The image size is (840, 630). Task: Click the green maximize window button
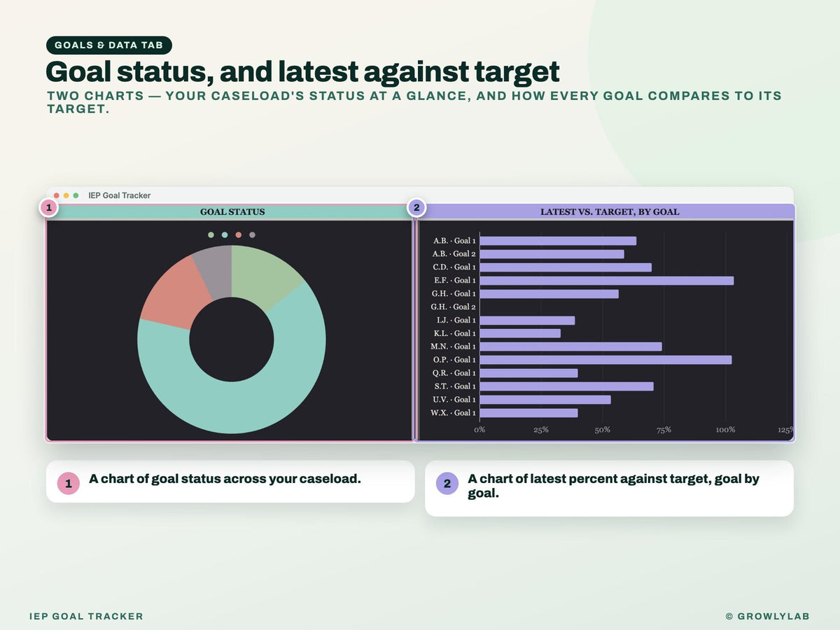click(76, 195)
